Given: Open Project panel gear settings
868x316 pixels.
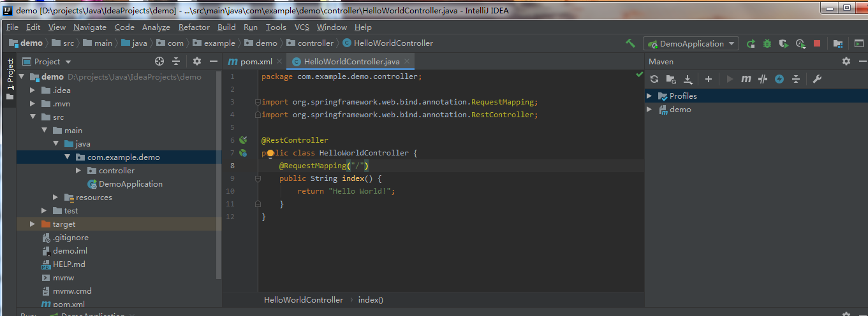Looking at the screenshot, I should pos(197,61).
